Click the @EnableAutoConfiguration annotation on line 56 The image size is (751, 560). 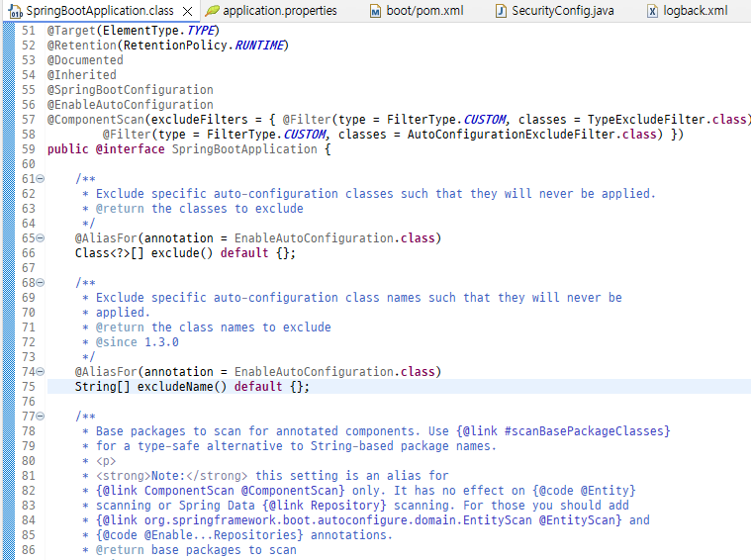coord(130,105)
